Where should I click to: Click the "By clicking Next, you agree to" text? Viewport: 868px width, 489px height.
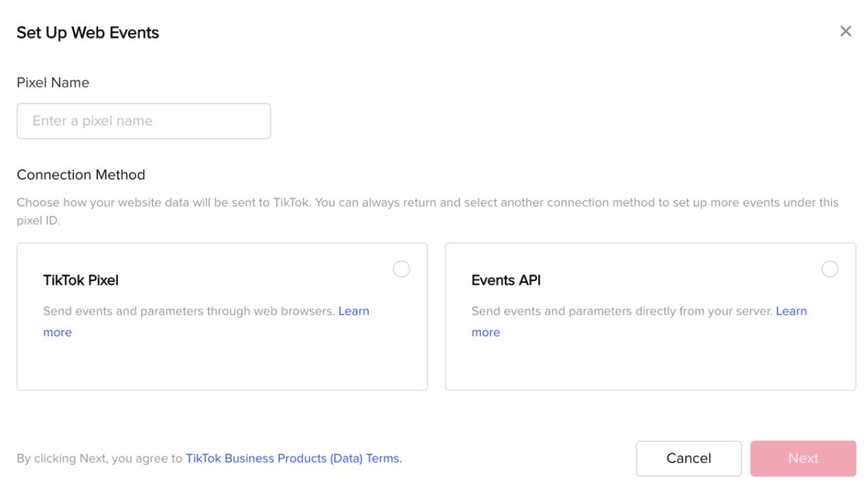coord(99,458)
